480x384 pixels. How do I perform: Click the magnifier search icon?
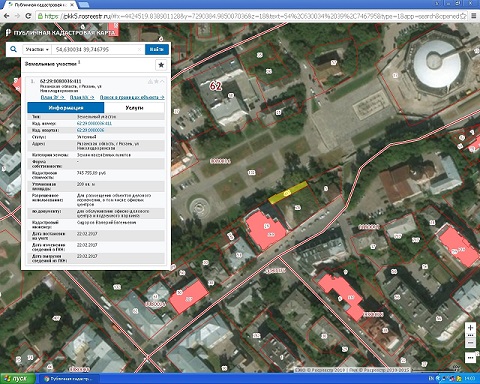point(13,49)
